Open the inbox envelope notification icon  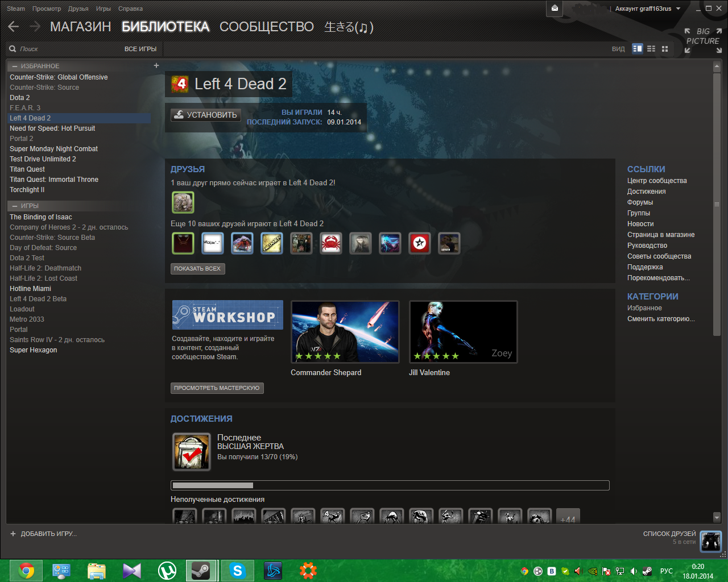pos(555,8)
